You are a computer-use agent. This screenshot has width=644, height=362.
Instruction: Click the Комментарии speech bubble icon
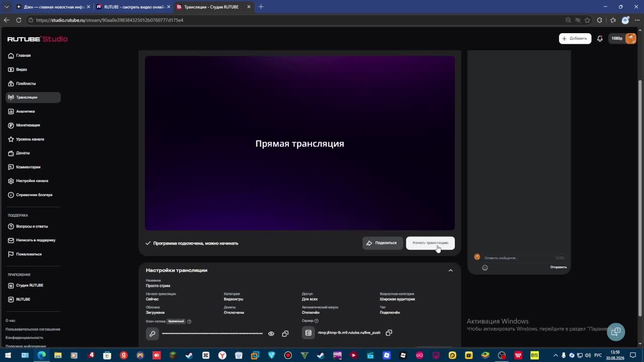point(11,167)
